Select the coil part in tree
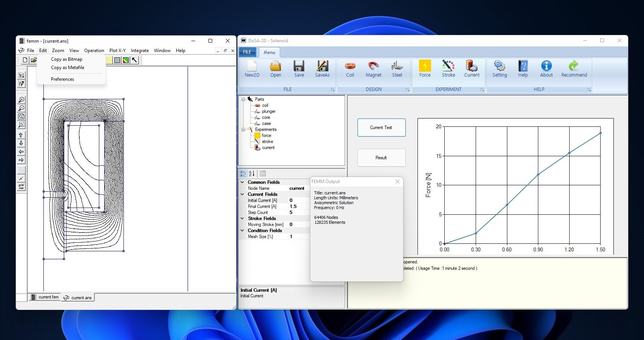 tap(265, 105)
